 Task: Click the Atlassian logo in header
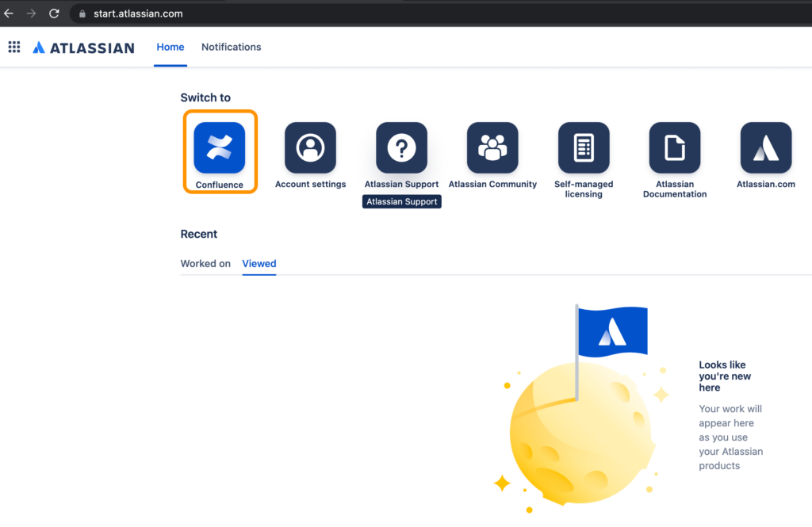point(83,48)
